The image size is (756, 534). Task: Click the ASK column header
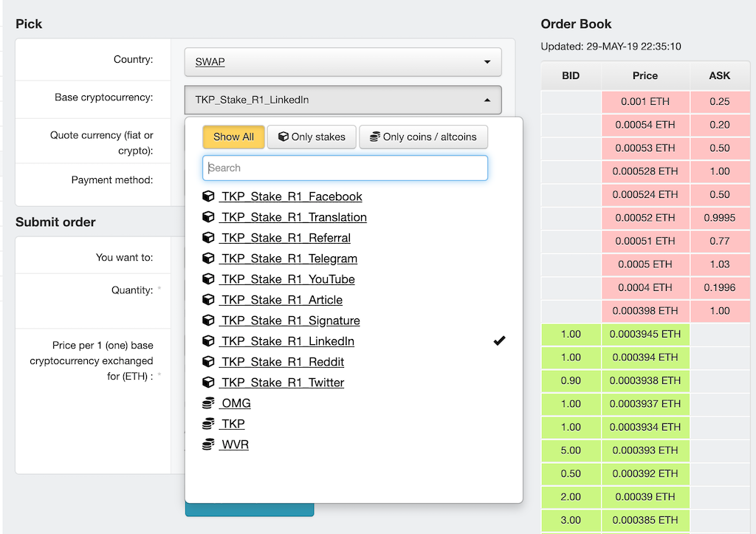click(719, 76)
